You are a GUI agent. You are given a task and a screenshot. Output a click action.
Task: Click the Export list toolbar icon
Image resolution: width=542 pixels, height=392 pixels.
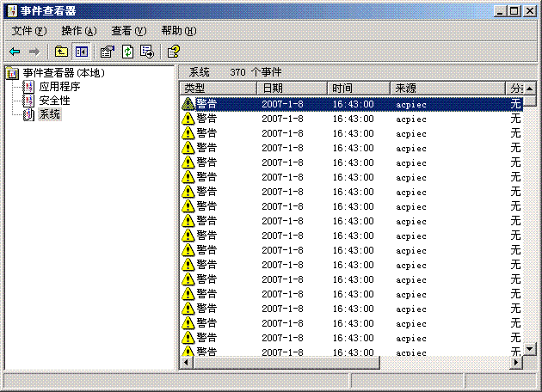point(147,52)
